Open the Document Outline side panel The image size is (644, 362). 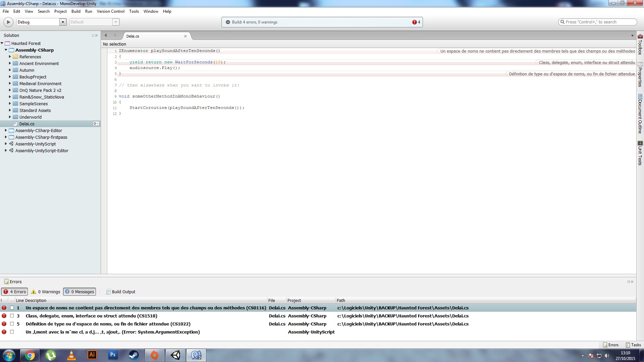640,114
